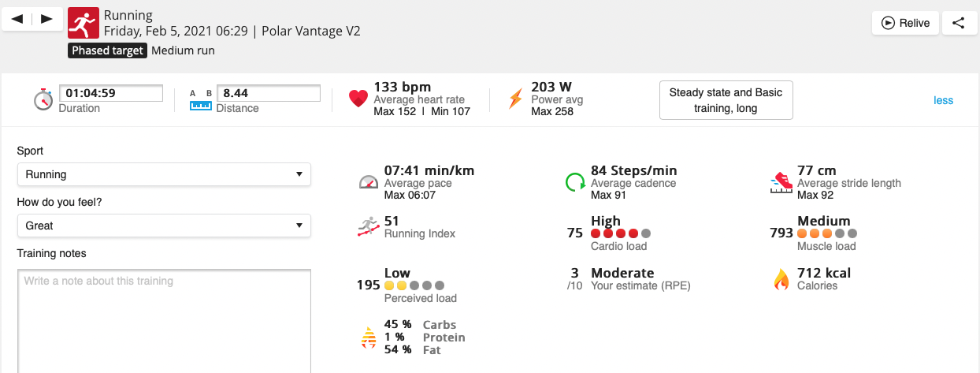The width and height of the screenshot is (980, 373).
Task: Open the Sport dropdown showing Running
Action: (164, 174)
